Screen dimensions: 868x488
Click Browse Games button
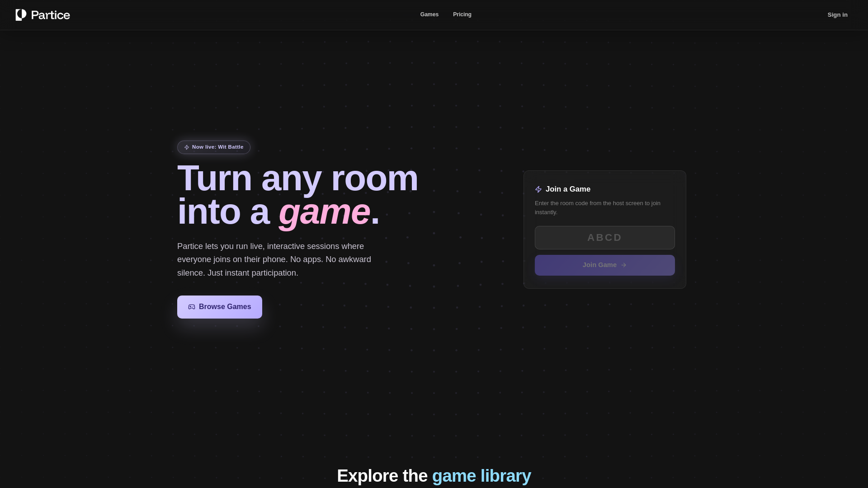(220, 307)
